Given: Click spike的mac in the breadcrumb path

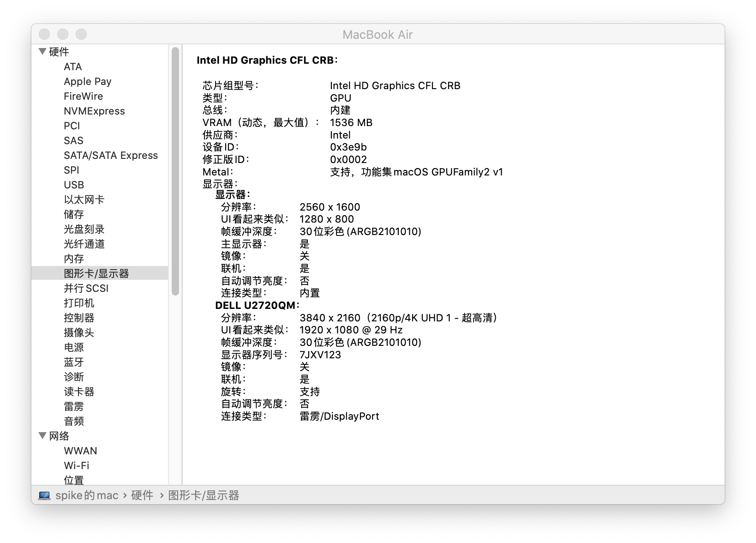Looking at the screenshot, I should (86, 495).
